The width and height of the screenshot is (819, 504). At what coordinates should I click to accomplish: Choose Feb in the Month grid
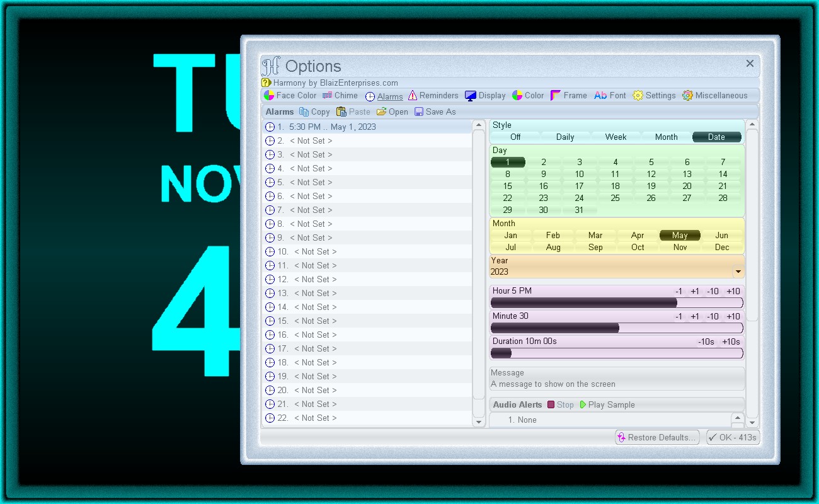[553, 235]
